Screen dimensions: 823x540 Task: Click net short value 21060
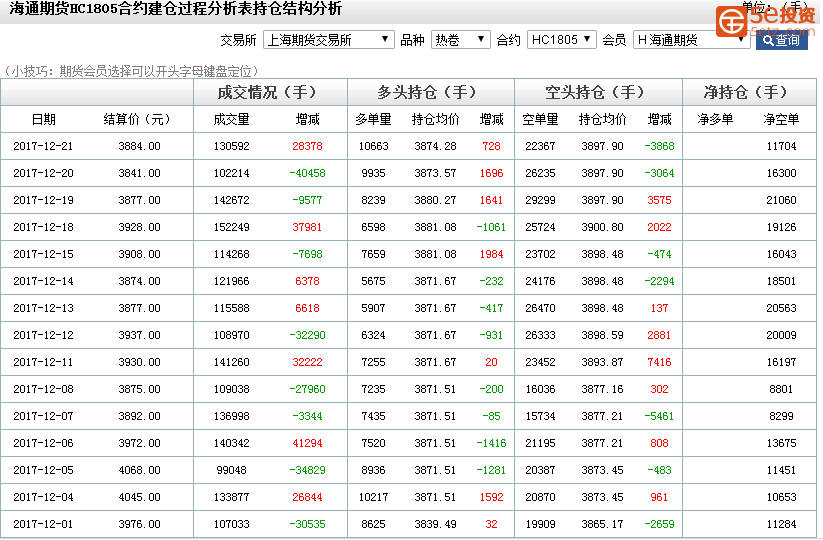[x=781, y=200]
